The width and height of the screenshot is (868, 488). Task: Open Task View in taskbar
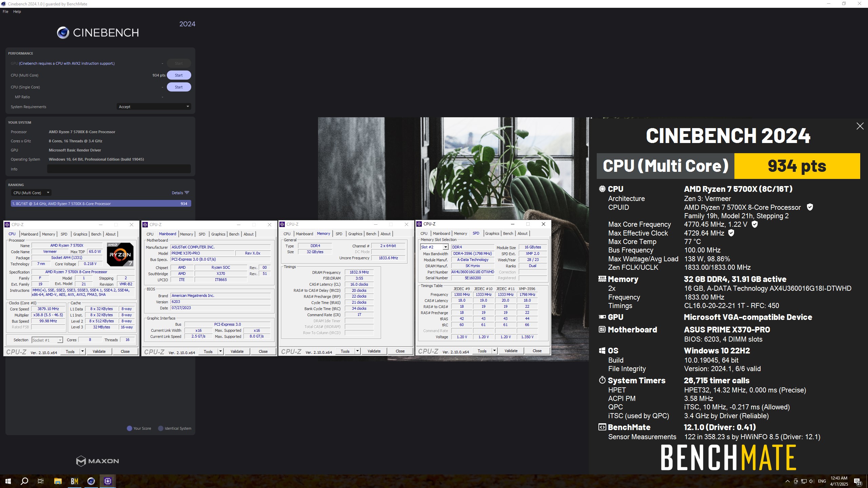coord(41,481)
